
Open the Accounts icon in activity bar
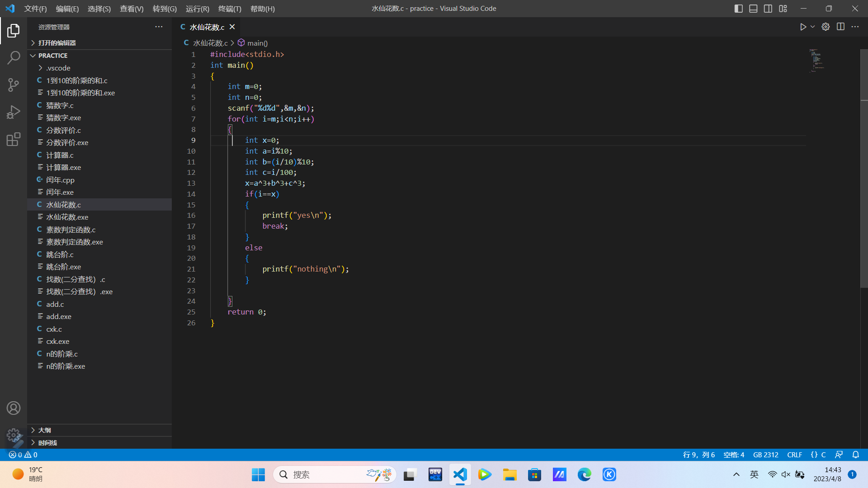click(14, 408)
